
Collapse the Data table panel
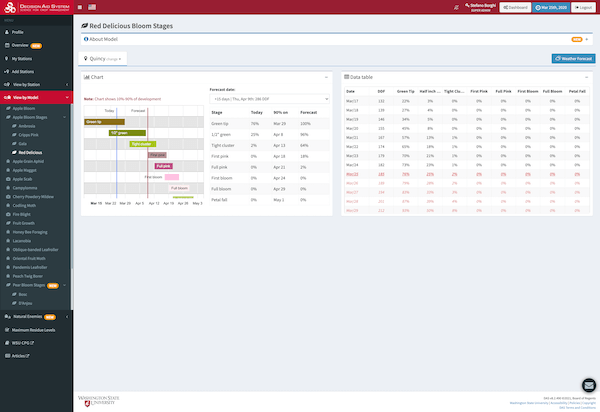tap(590, 76)
